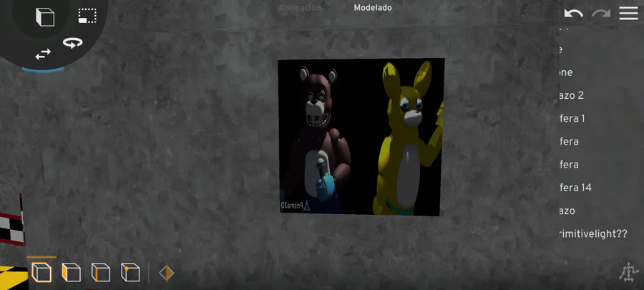
Task: Redo with the greyed forward arrow
Action: click(601, 14)
